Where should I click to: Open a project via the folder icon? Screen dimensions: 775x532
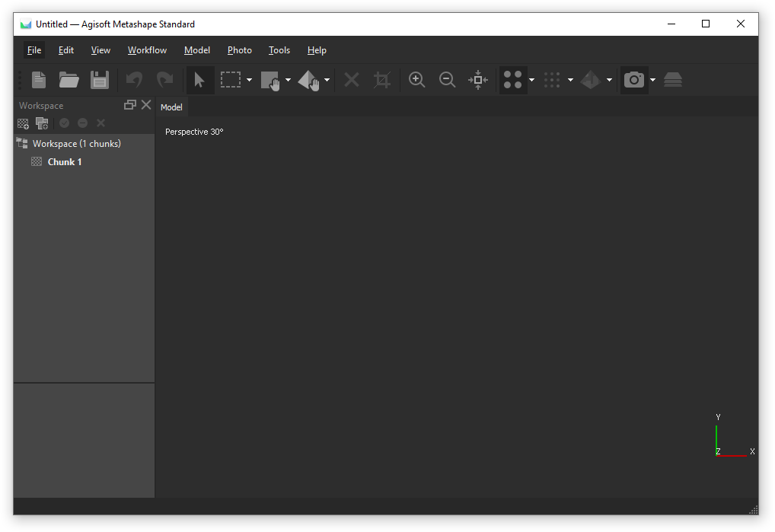(x=69, y=79)
